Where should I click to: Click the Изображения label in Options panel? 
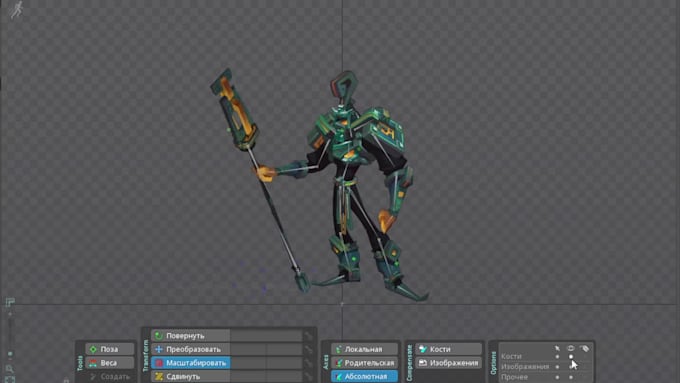pos(525,367)
